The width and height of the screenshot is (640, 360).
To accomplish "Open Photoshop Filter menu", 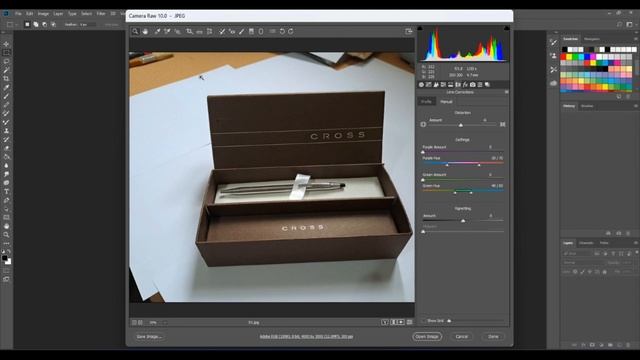I will [101, 13].
